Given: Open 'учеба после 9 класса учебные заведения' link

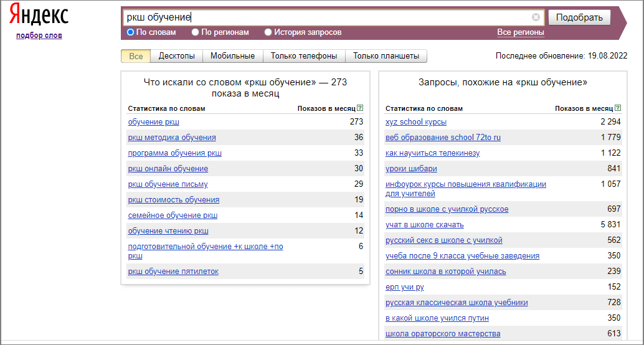Looking at the screenshot, I should coord(463,256).
